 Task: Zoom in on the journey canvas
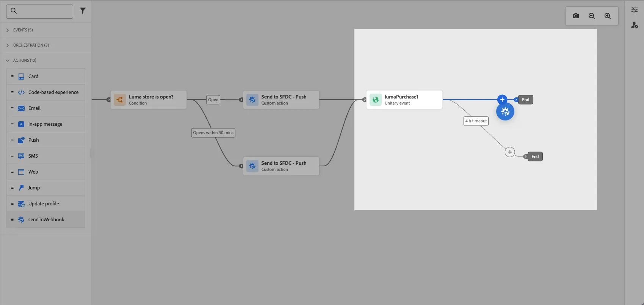click(x=608, y=16)
